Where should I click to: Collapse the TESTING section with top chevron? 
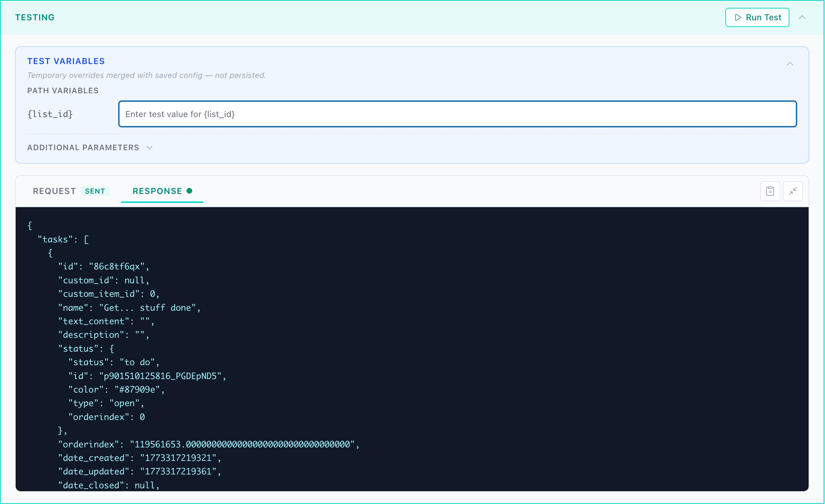point(802,17)
